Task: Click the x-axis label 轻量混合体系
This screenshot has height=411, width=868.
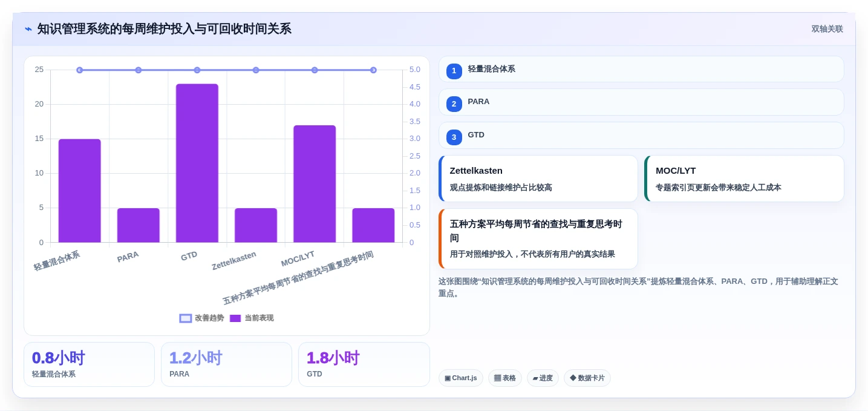Action: (x=57, y=261)
